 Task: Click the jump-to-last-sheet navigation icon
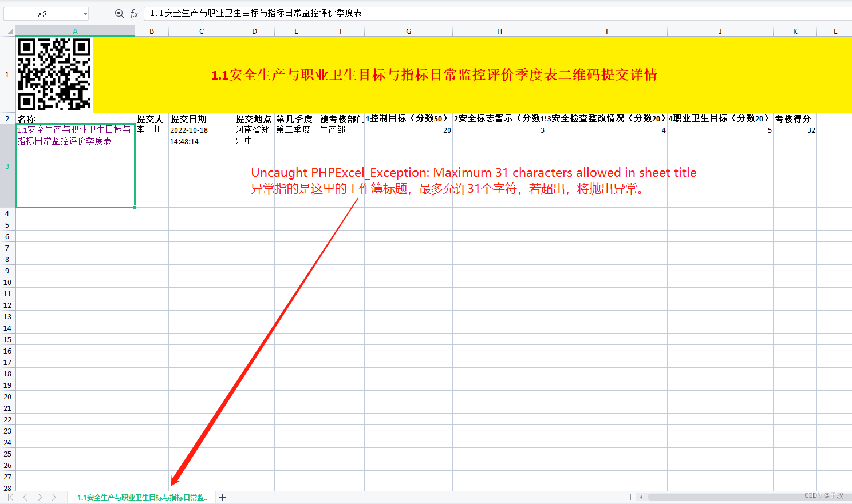[54, 497]
